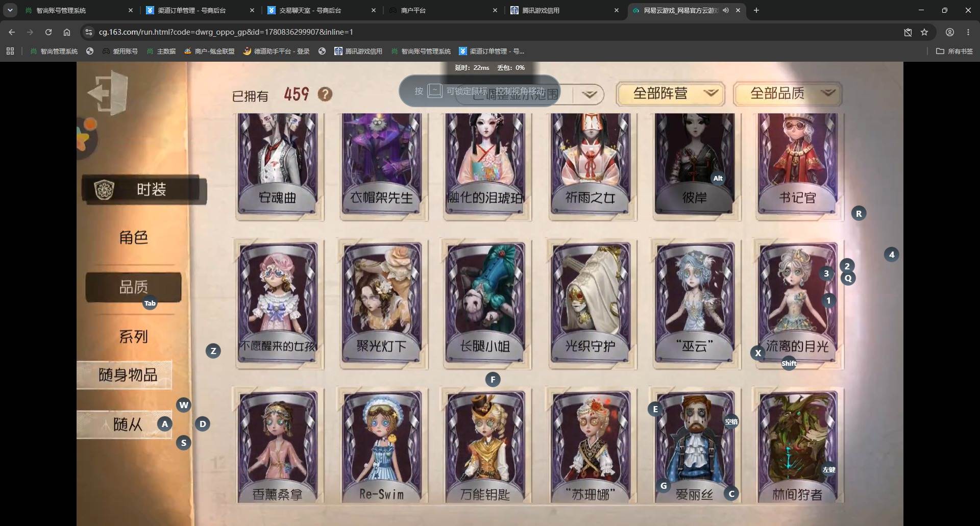Image resolution: width=980 pixels, height=526 pixels.
Task: Expand the tab search dropdown
Action: coord(10,10)
